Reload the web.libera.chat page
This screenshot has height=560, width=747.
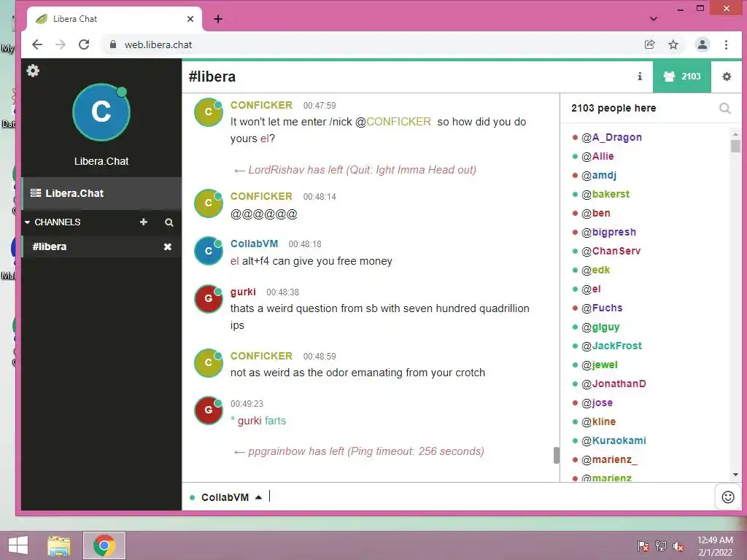tap(84, 44)
